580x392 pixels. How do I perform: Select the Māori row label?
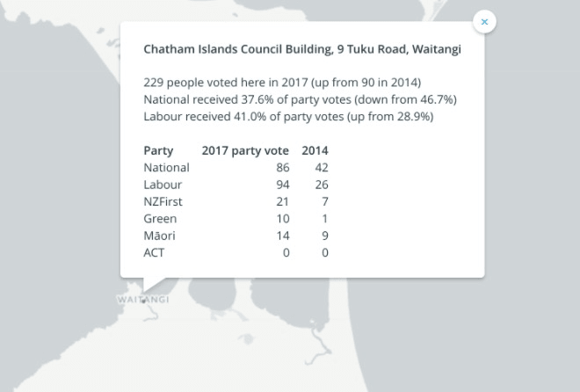[x=159, y=236]
